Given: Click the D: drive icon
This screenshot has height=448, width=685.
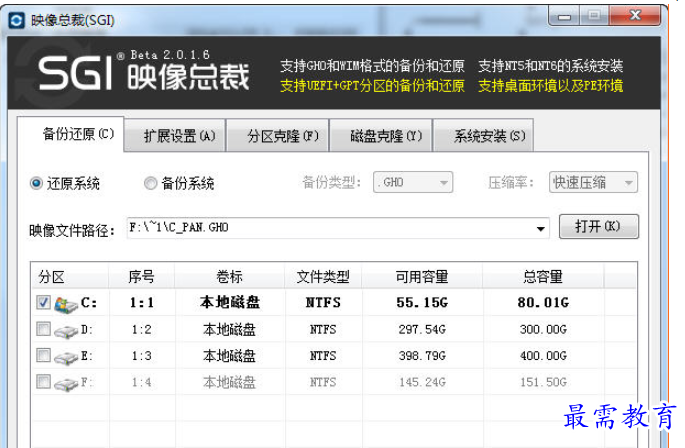Looking at the screenshot, I should point(66,331).
